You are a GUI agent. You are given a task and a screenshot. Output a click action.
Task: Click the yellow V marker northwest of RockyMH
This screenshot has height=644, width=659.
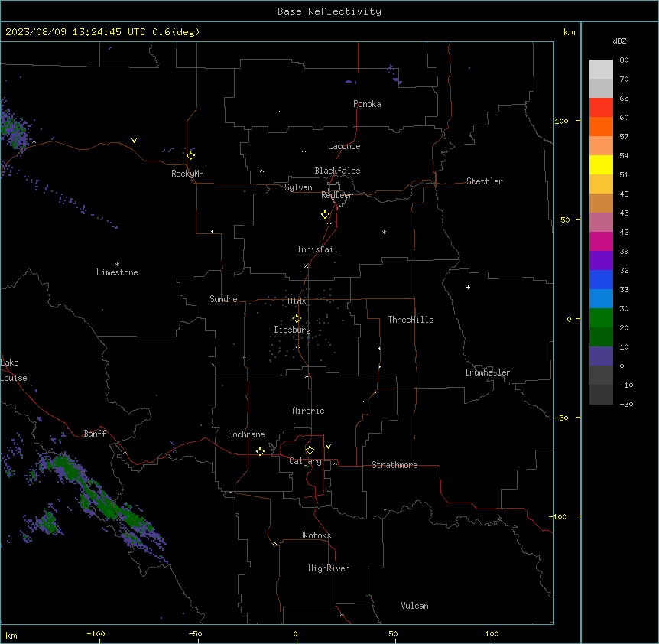pyautogui.click(x=134, y=141)
